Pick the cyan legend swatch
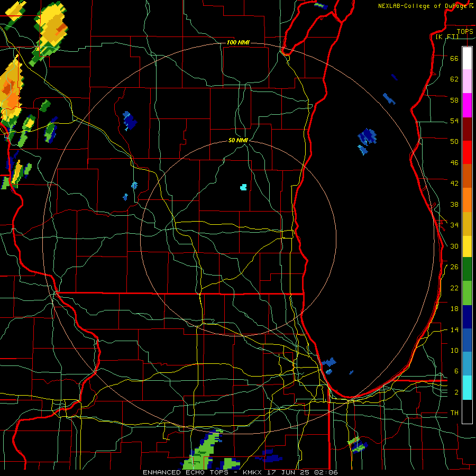Screen dimensions: 476x476 click(x=467, y=388)
